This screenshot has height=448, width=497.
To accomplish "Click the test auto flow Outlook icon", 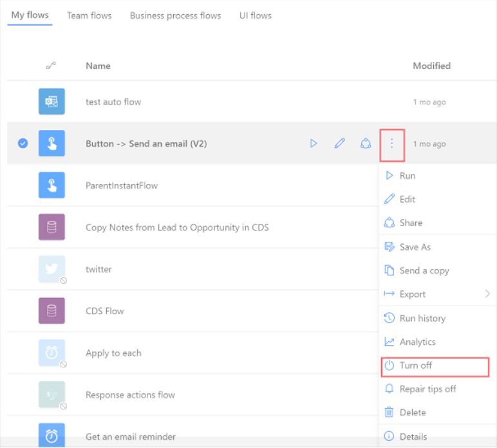I will (52, 102).
